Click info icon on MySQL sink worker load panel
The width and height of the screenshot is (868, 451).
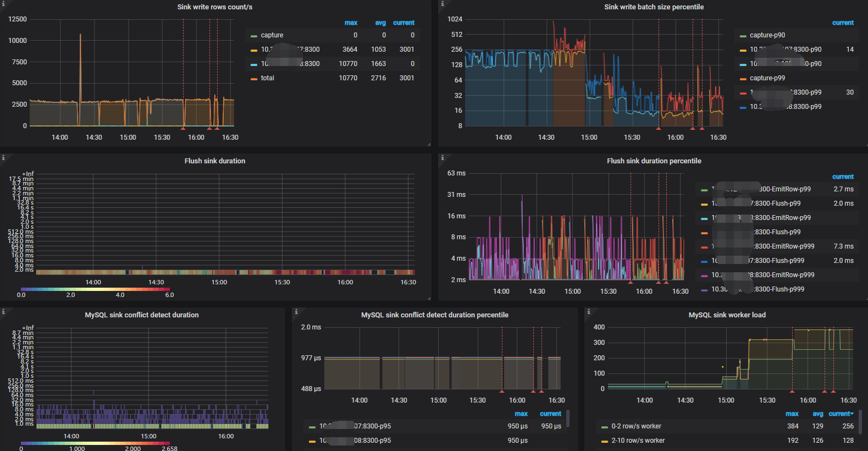pos(589,311)
